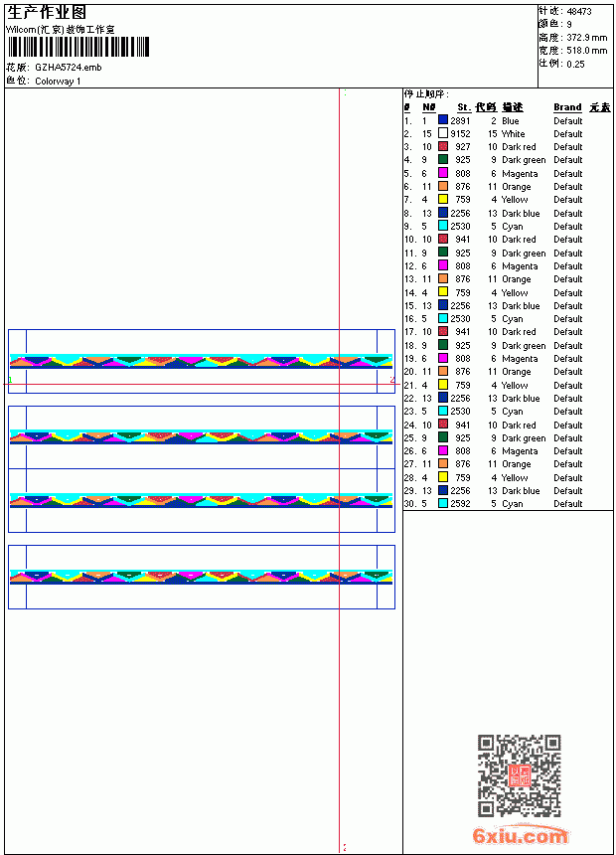Image resolution: width=616 pixels, height=855 pixels.
Task: Click the QR code image
Action: pos(519,775)
